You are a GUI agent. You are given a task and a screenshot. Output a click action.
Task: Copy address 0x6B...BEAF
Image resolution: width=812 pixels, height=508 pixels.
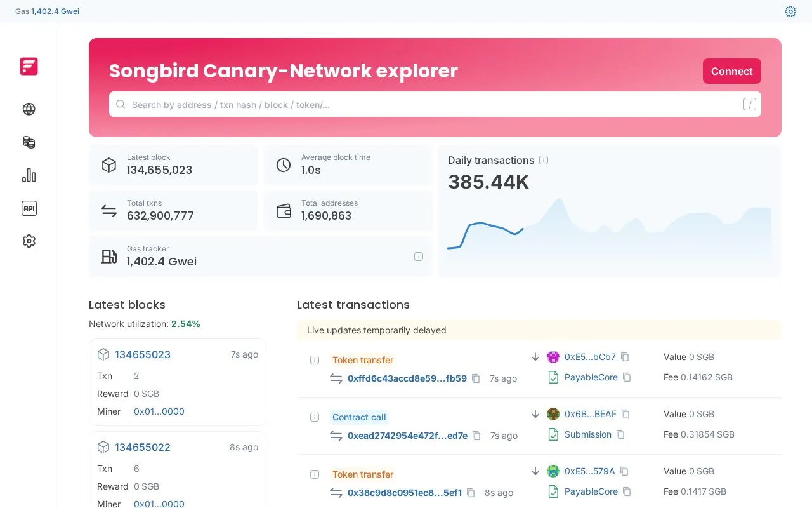click(x=625, y=414)
